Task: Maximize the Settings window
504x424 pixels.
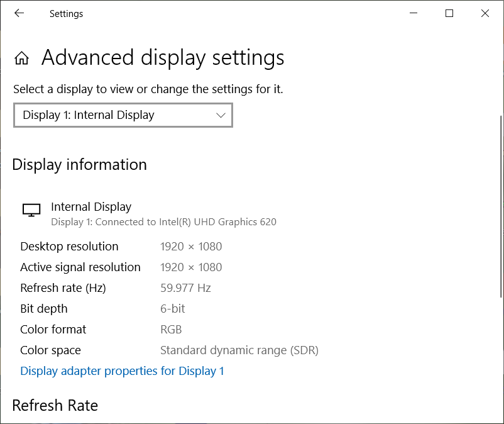Action: pos(449,13)
